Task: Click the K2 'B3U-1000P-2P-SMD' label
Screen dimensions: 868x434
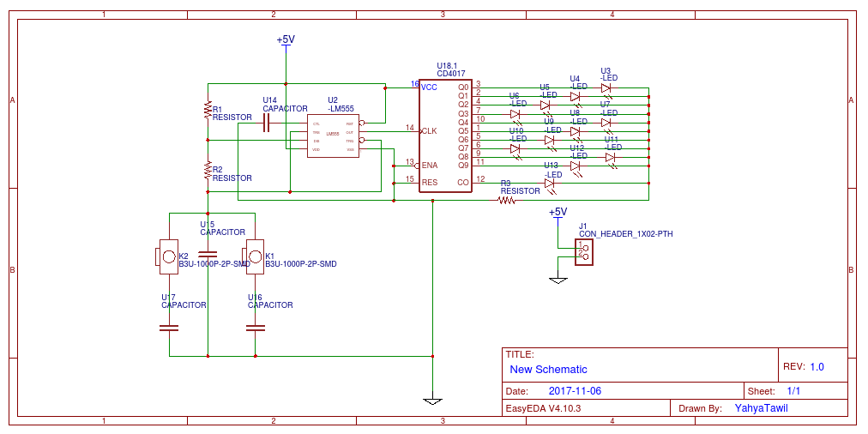Action: click(214, 265)
